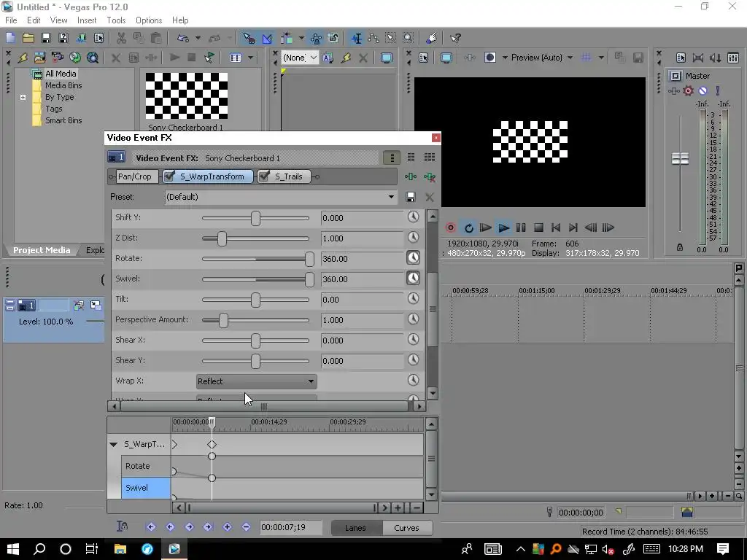This screenshot has width=747, height=560.
Task: Click the Import Media icon in Project Media
Action: click(x=39, y=58)
